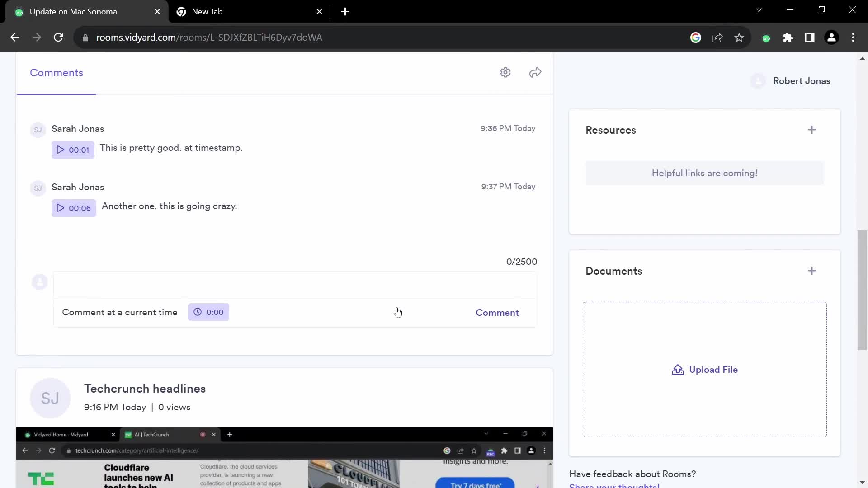This screenshot has height=488, width=868.
Task: Click the Comment submit button
Action: (x=497, y=313)
